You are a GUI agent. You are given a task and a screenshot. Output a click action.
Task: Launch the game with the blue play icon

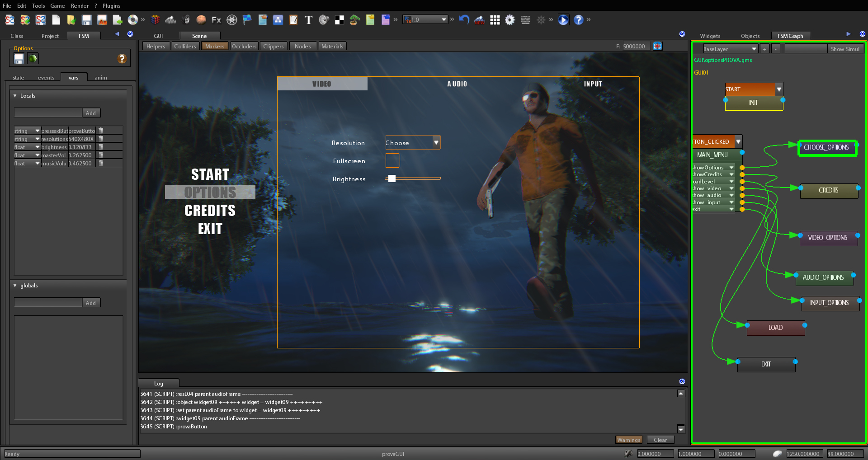pos(563,20)
